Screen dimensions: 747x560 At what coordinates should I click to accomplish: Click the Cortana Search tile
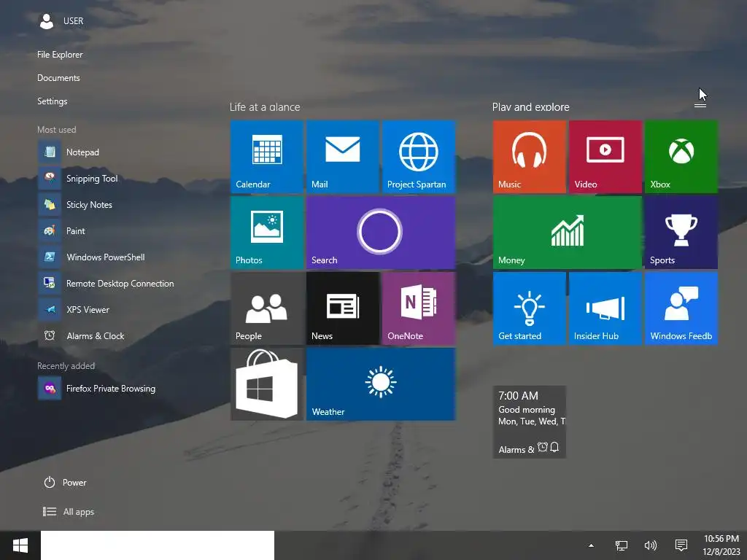tap(381, 233)
